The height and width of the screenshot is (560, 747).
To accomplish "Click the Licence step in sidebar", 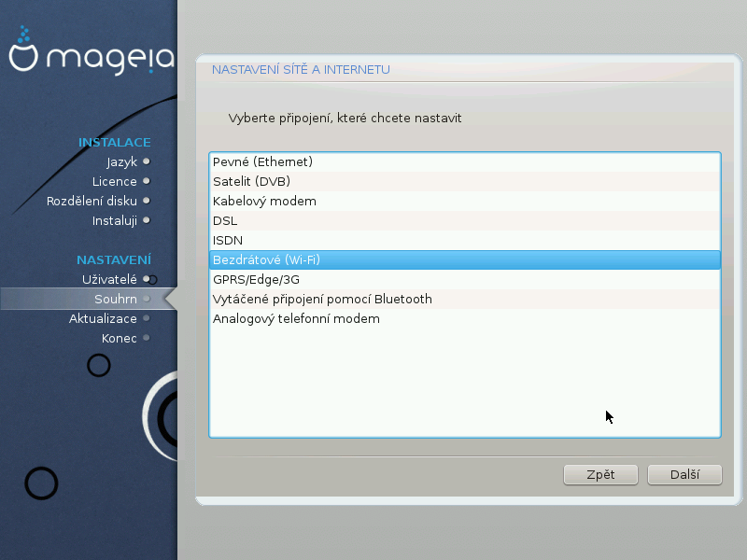I will tap(114, 181).
